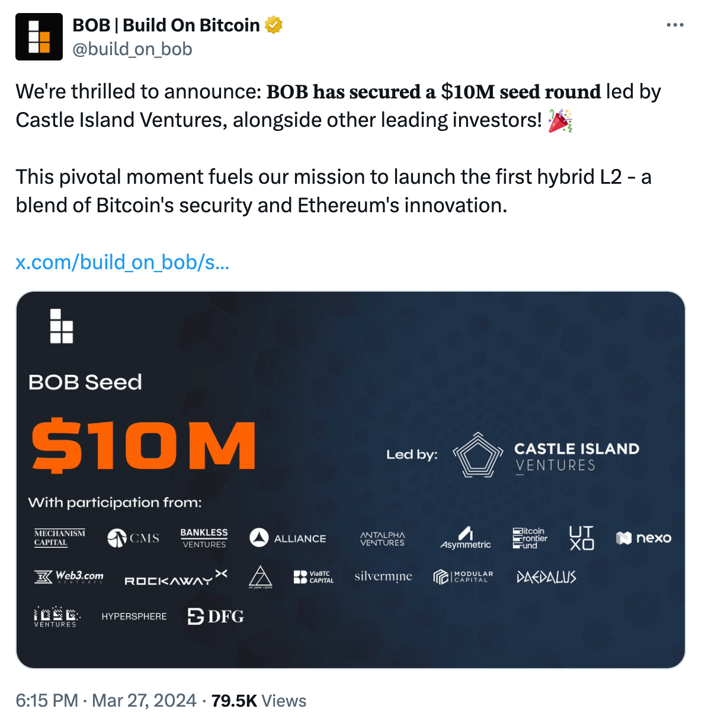Click the Castle Island Ventures pentagon logo

(x=478, y=456)
